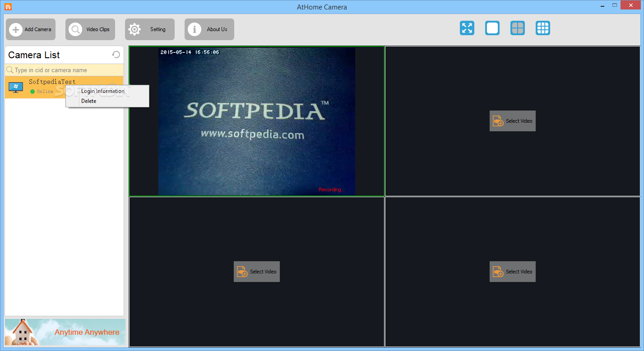Choose Delete from the context menu
The width and height of the screenshot is (644, 351).
(x=89, y=101)
